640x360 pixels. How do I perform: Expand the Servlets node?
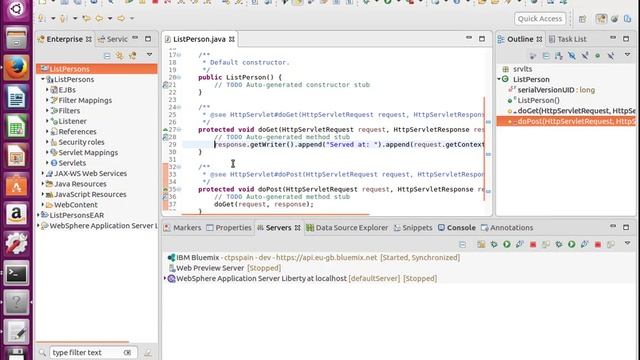click(47, 162)
